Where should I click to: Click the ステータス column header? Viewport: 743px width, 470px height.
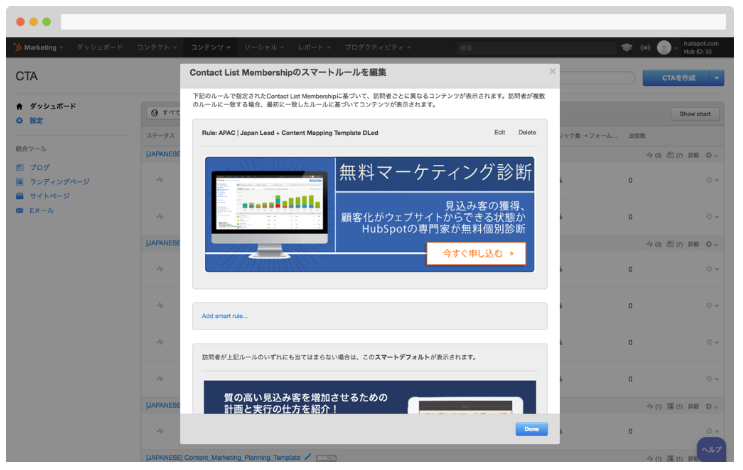click(161, 136)
